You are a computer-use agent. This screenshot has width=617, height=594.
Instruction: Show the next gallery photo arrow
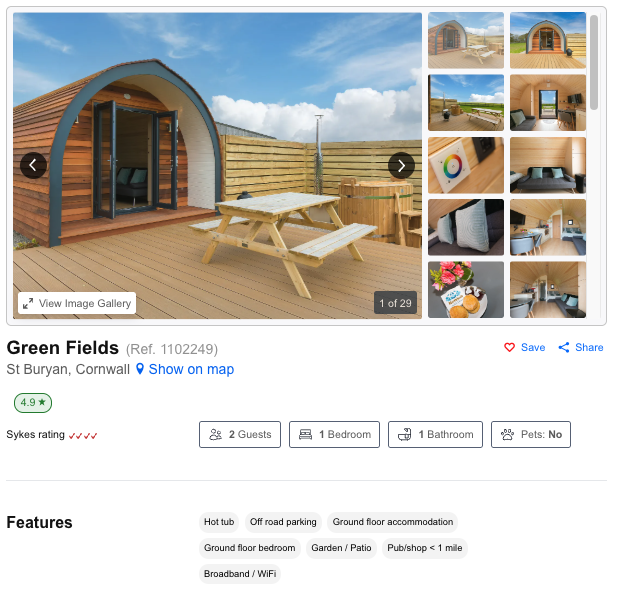(x=401, y=166)
